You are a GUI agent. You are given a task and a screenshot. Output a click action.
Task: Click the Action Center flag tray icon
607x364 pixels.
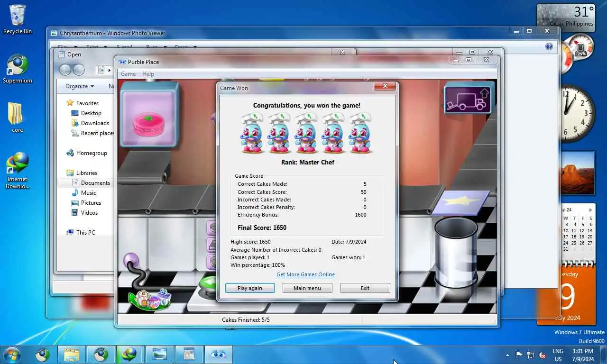point(519,355)
